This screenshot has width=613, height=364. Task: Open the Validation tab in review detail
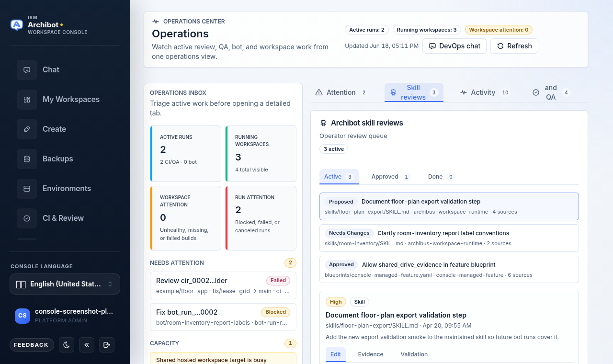point(414,354)
